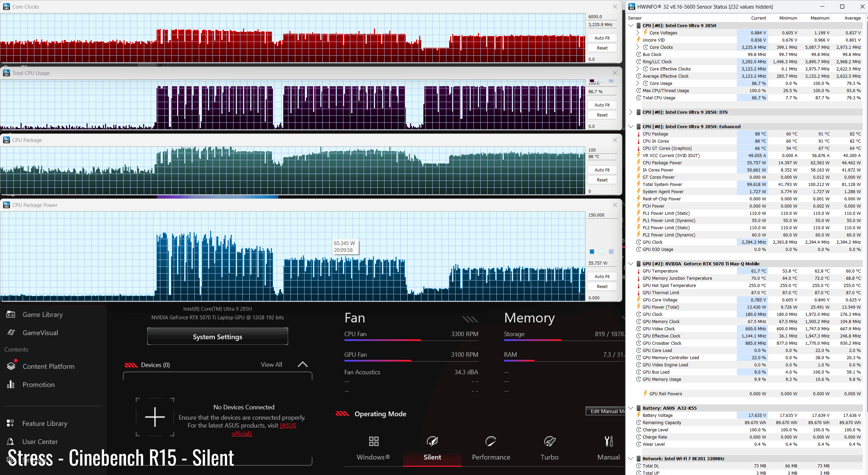The height and width of the screenshot is (475, 868).
Task: Collapse CPU [#0] Intel Core Ultra 9 285H group
Action: (631, 25)
